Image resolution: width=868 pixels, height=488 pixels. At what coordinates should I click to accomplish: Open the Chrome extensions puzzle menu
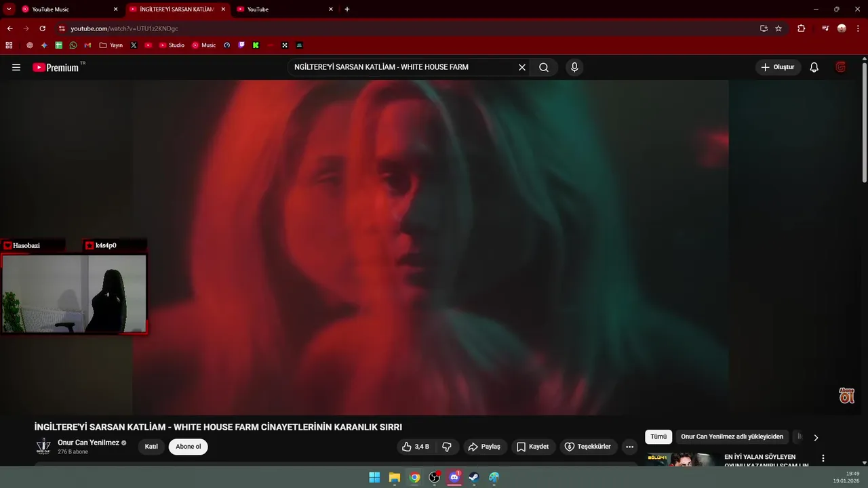pos(802,28)
